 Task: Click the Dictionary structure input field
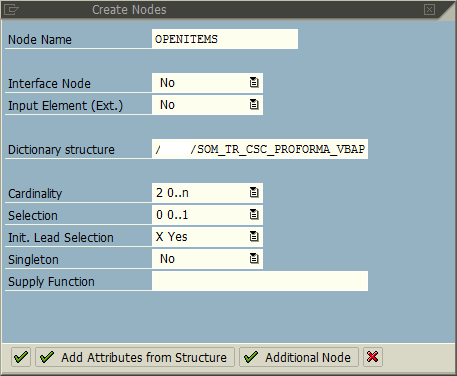click(x=260, y=149)
